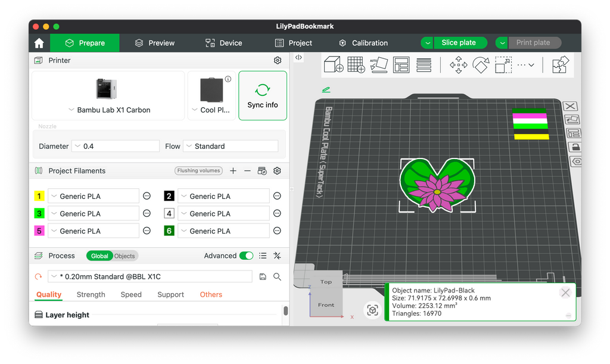Arrange all objects with the layout icon
Viewport: 610px width, 364px height.
coord(401,65)
